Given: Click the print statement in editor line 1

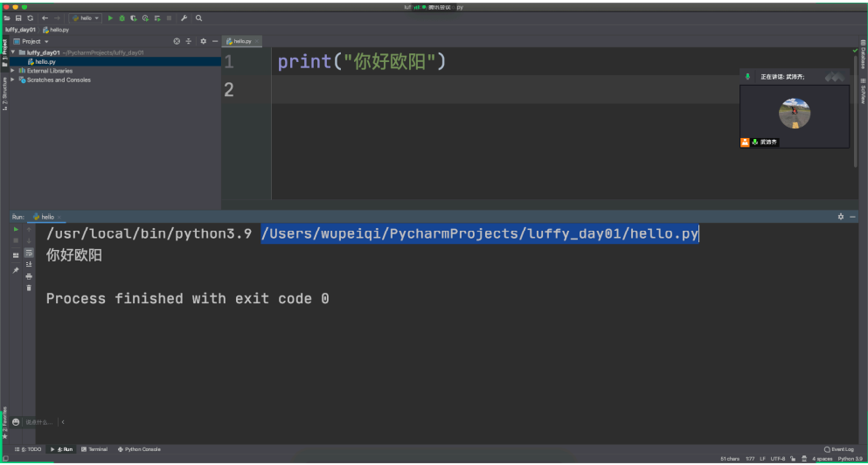Looking at the screenshot, I should (x=362, y=62).
